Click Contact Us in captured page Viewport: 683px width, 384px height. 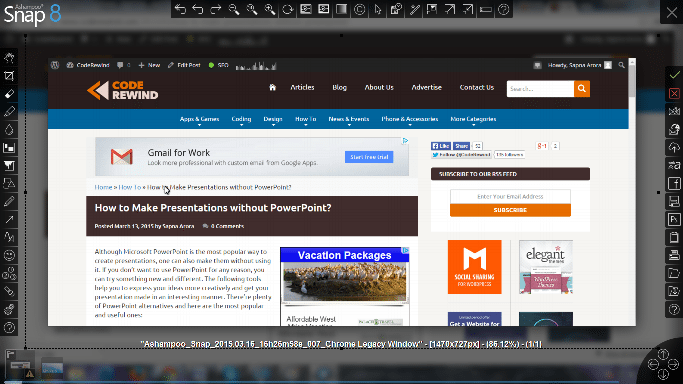click(x=477, y=87)
